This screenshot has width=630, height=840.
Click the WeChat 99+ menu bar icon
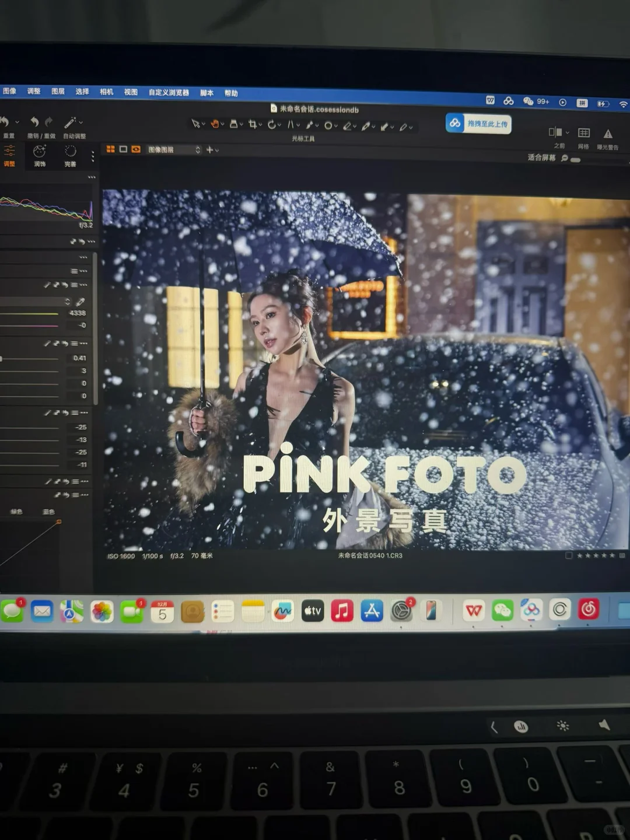click(x=536, y=101)
